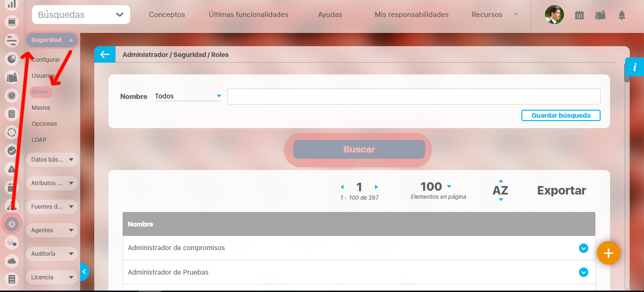
Task: Open the notifications bell icon
Action: [622, 15]
